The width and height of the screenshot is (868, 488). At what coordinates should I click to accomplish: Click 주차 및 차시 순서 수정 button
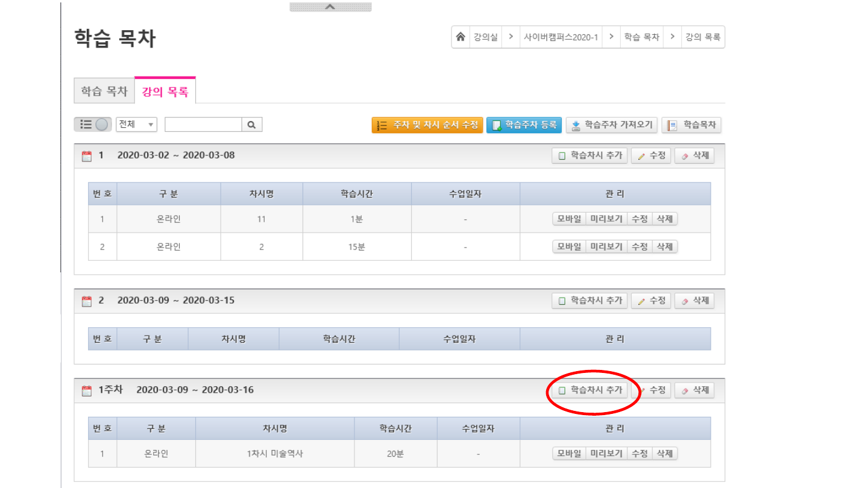pos(427,125)
